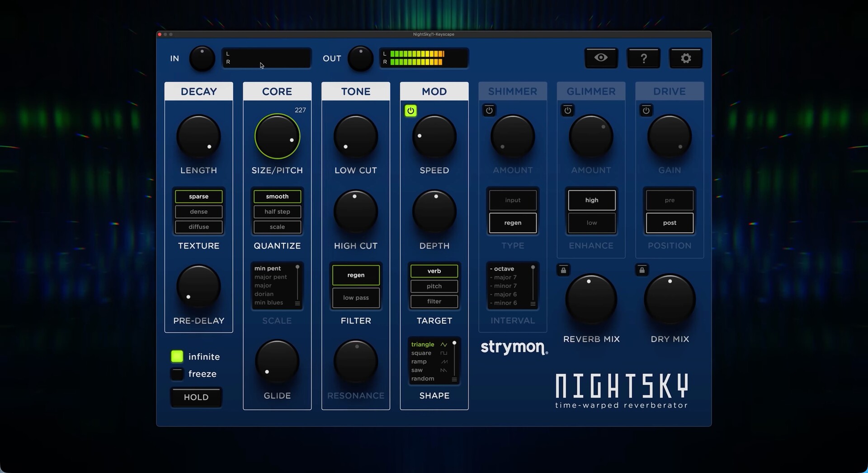
Task: Click the Size/Pitch knob
Action: click(x=277, y=136)
